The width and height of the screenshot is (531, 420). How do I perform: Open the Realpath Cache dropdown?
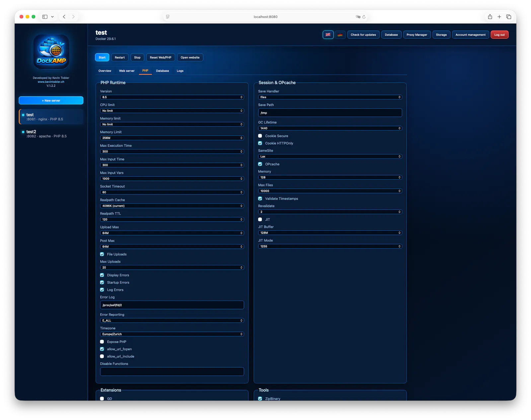point(172,206)
